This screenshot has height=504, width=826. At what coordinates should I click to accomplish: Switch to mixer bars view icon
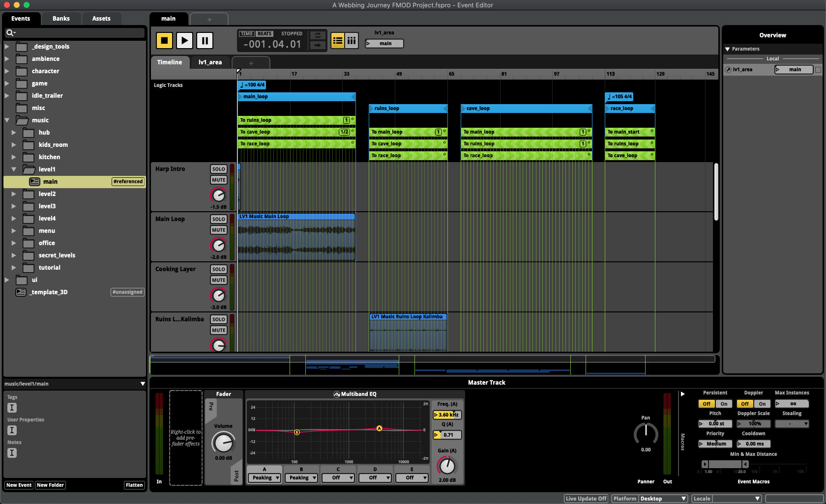coord(352,40)
